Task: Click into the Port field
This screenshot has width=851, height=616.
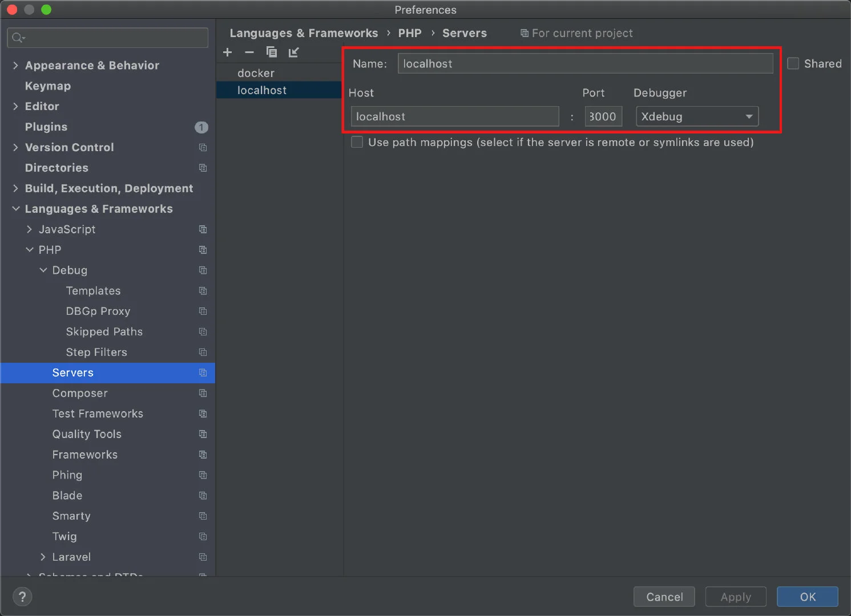Action: [x=603, y=116]
